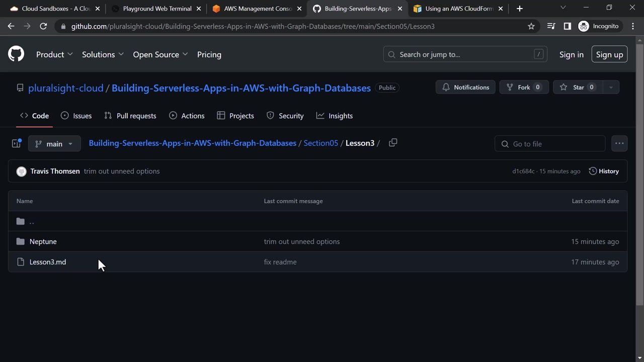The height and width of the screenshot is (362, 644).
Task: Open the Lesson3.md file
Action: click(x=48, y=262)
